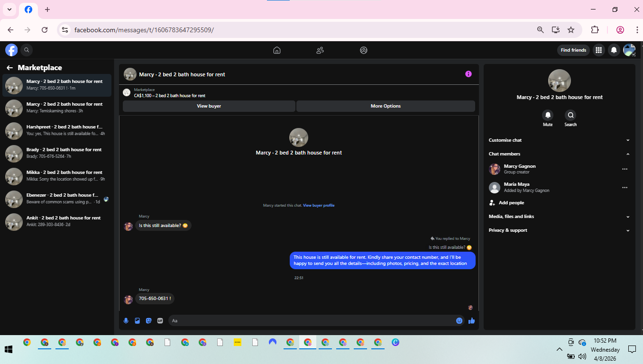This screenshot has width=643, height=364.
Task: Open the Harshpreet conversation
Action: point(57,131)
